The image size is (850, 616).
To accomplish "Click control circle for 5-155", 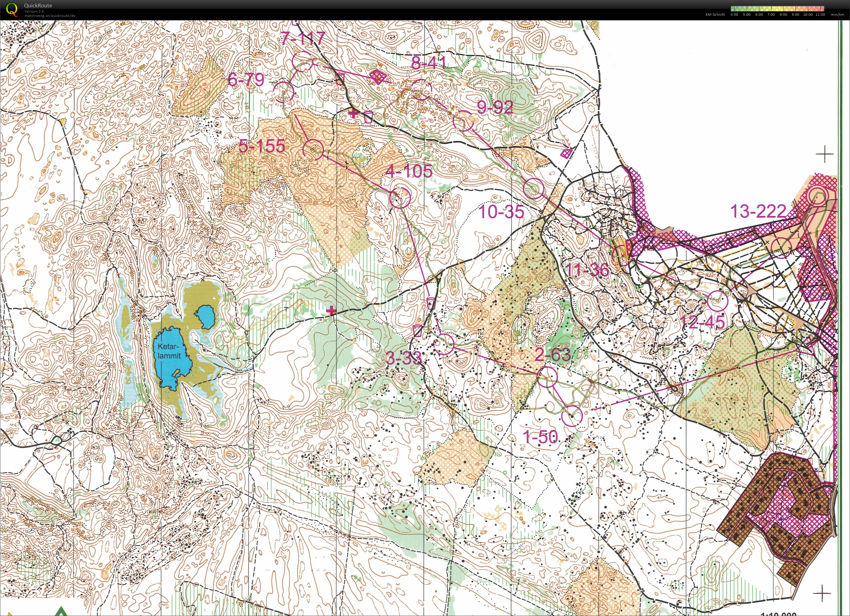I will tap(313, 150).
